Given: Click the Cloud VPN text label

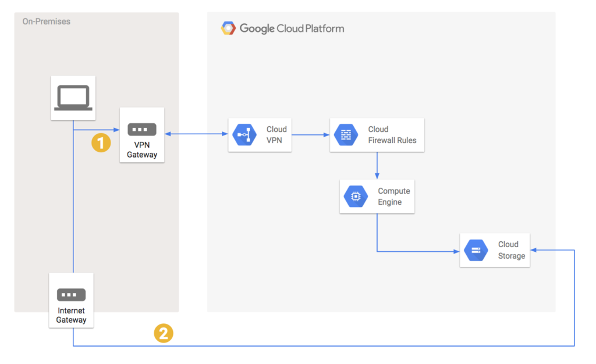Looking at the screenshot, I should [x=276, y=134].
